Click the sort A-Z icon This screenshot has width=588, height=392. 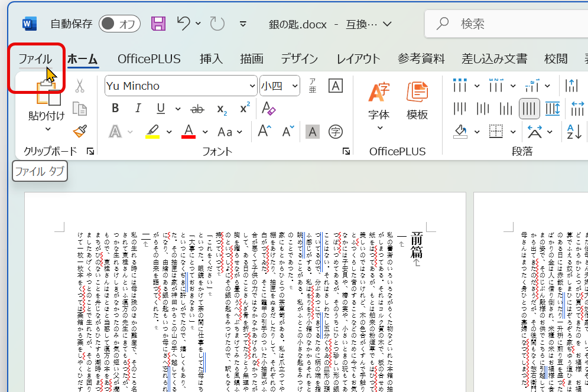tap(574, 132)
